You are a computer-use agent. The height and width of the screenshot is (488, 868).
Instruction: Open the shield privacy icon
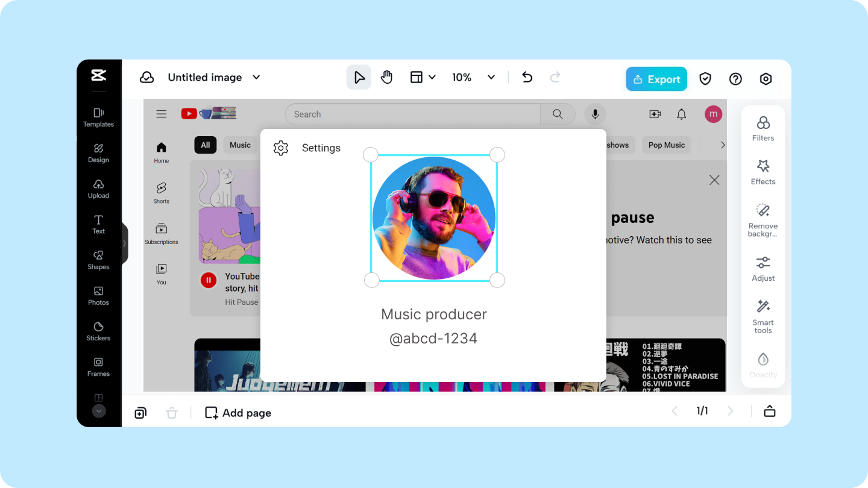(705, 79)
